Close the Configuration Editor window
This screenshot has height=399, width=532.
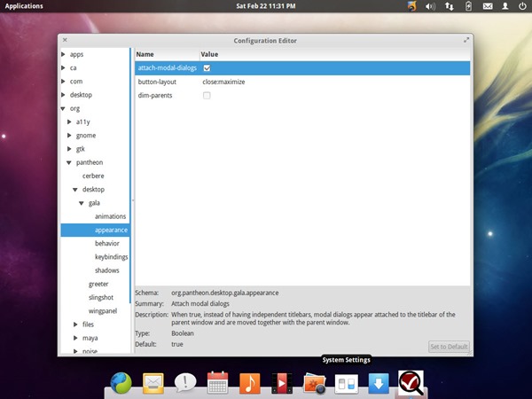click(65, 40)
